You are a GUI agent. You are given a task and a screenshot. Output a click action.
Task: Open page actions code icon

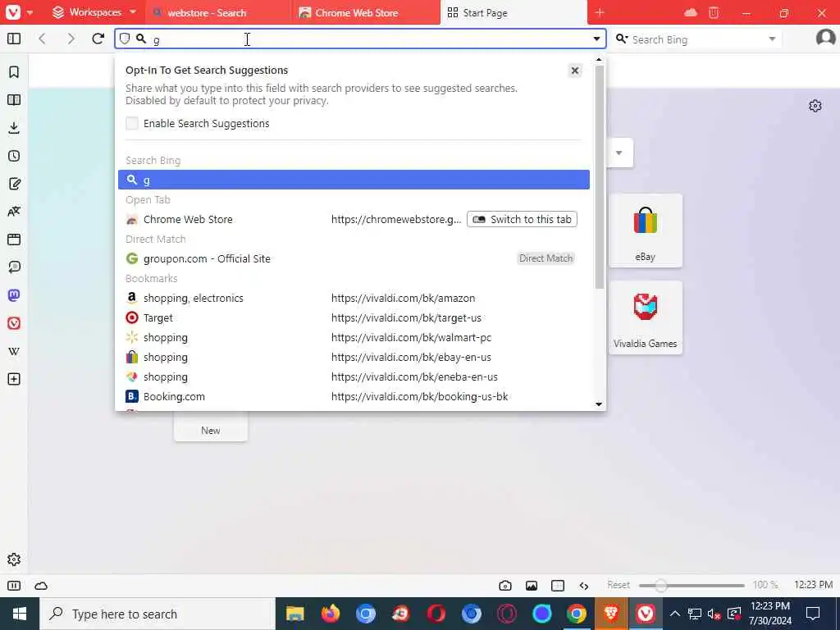click(x=584, y=586)
